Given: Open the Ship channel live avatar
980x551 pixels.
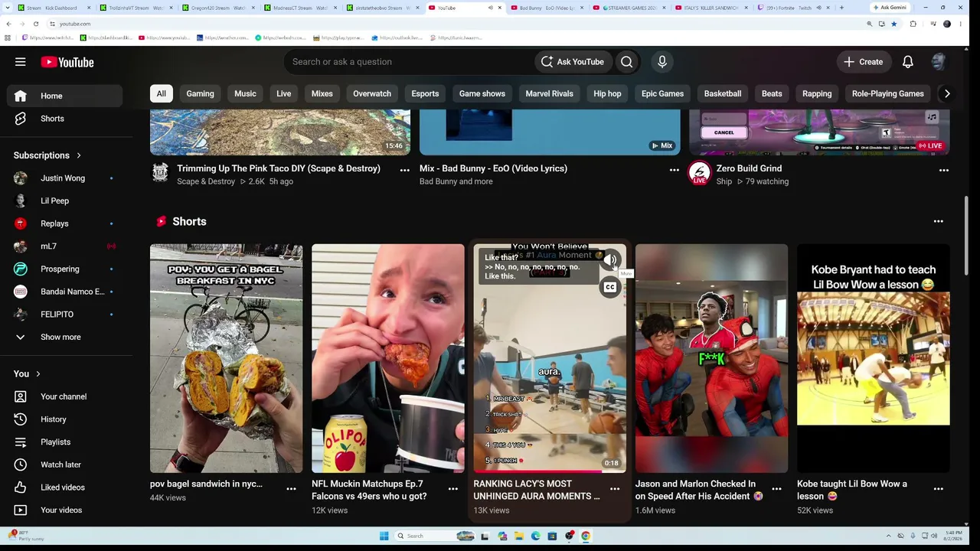Looking at the screenshot, I should click(x=699, y=173).
